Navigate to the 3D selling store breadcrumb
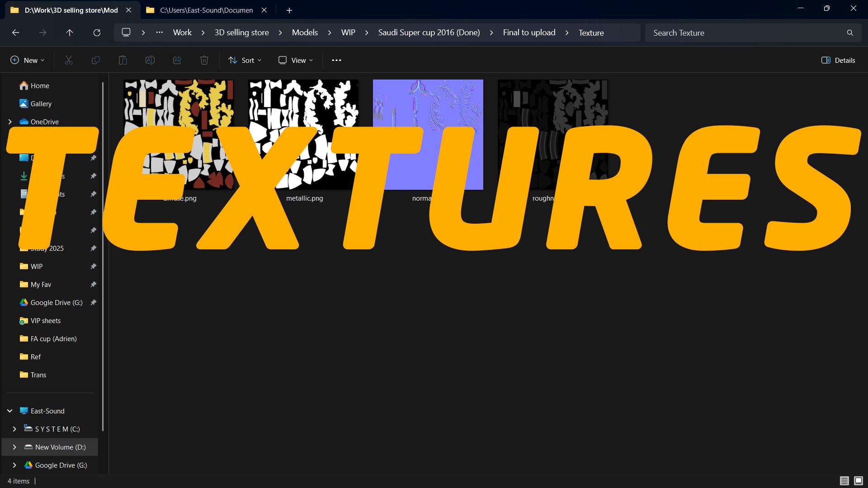868x488 pixels. pos(241,33)
